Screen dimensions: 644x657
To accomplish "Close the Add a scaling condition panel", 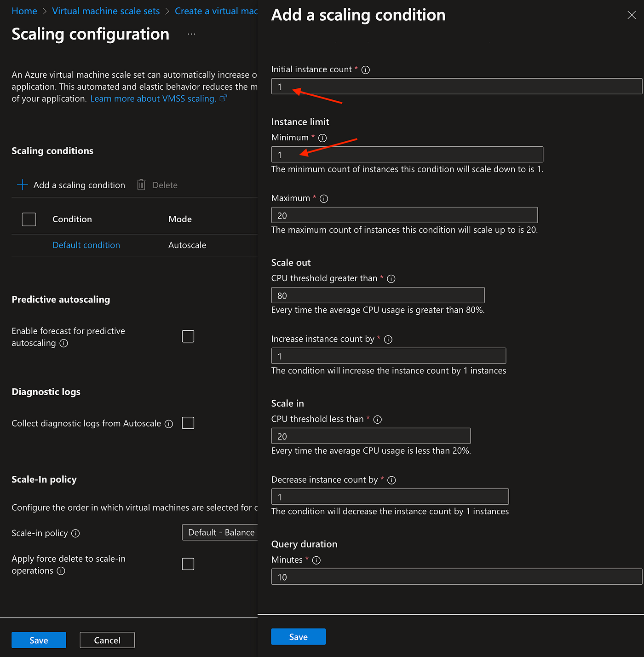I will [632, 15].
